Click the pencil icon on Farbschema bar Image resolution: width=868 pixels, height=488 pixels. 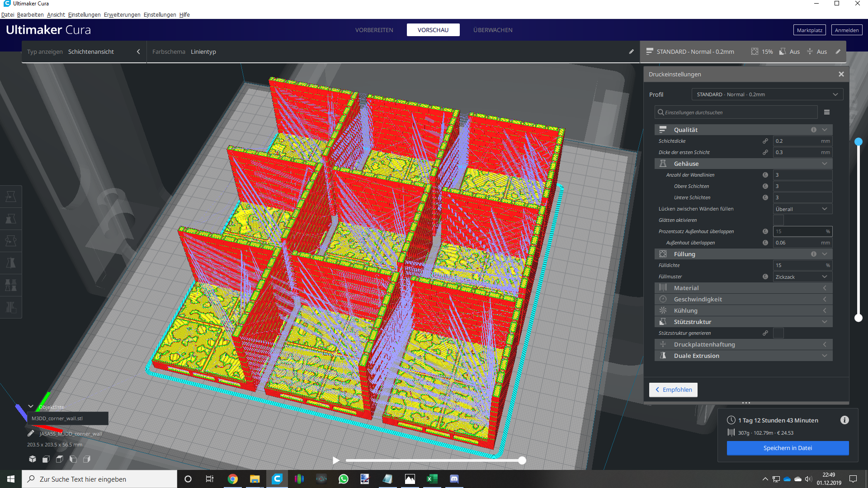(x=631, y=52)
